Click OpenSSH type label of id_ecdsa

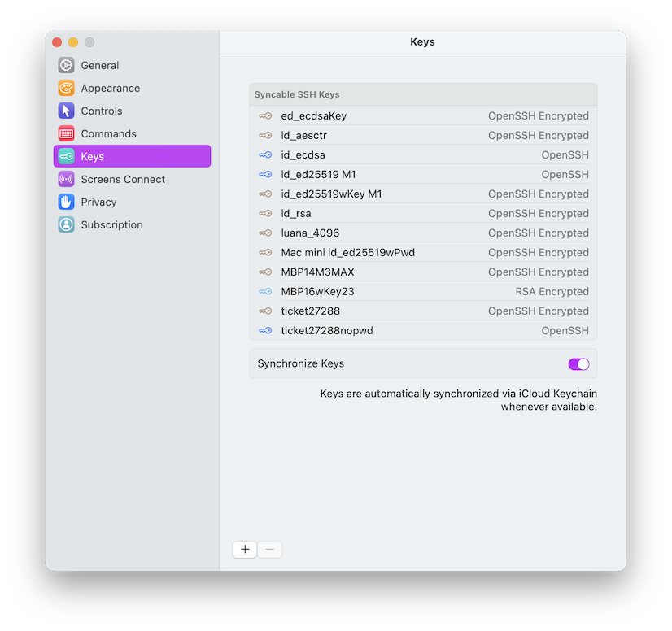click(565, 154)
